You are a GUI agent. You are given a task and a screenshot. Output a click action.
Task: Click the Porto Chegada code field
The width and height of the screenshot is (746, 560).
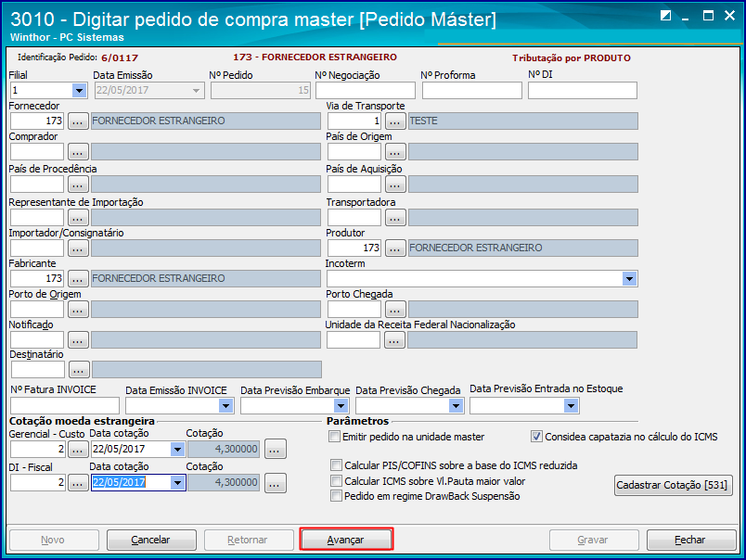[354, 310]
